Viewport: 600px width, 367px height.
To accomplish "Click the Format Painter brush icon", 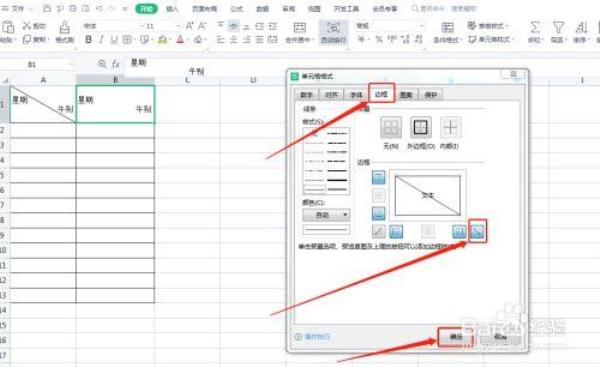I will (x=65, y=27).
